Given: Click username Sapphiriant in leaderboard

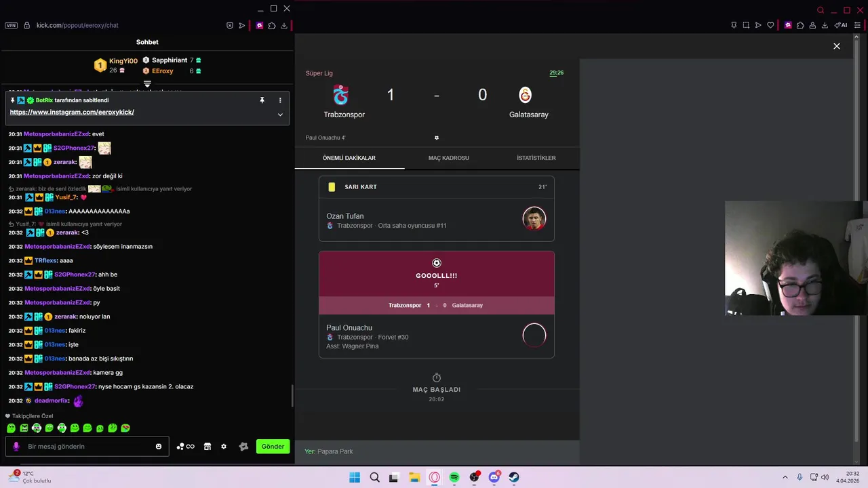Looking at the screenshot, I should (x=170, y=60).
